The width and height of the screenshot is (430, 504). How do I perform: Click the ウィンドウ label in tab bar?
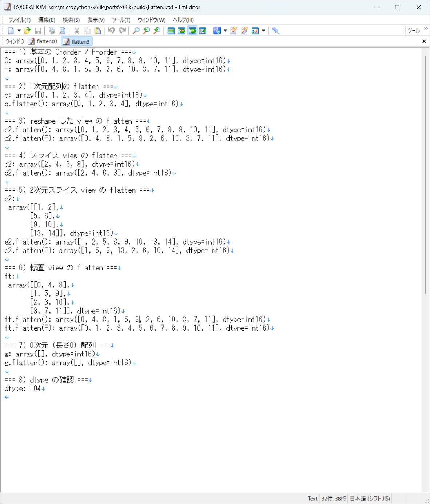point(15,41)
